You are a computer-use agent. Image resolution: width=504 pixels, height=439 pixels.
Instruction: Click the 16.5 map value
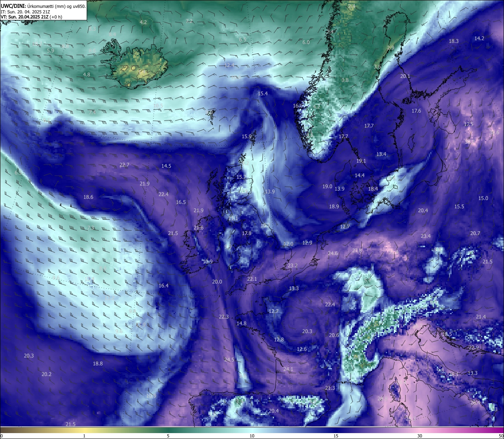tap(181, 202)
